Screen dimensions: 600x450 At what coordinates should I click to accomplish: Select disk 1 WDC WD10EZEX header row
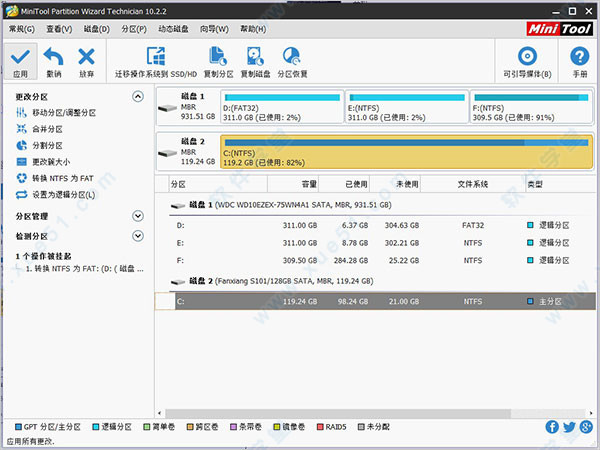pyautogui.click(x=281, y=205)
